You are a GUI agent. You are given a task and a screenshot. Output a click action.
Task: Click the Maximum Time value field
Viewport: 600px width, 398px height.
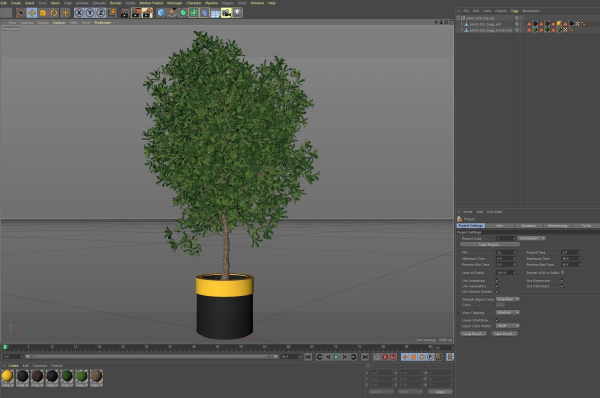click(x=571, y=259)
